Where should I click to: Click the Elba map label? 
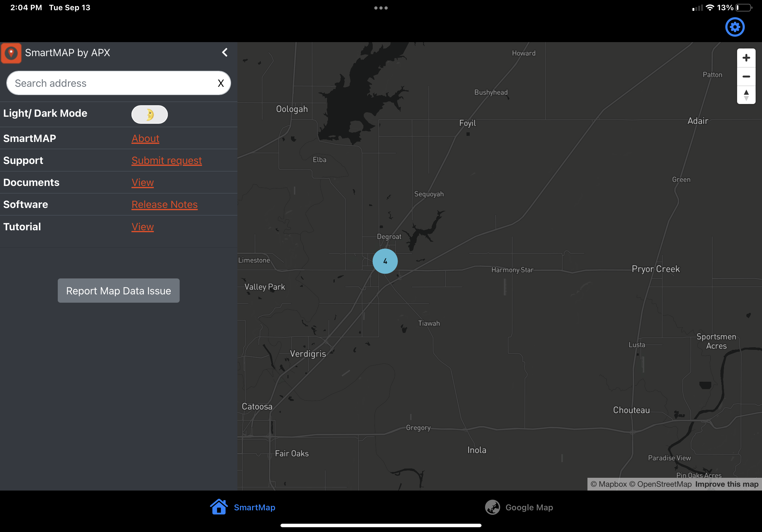319,160
